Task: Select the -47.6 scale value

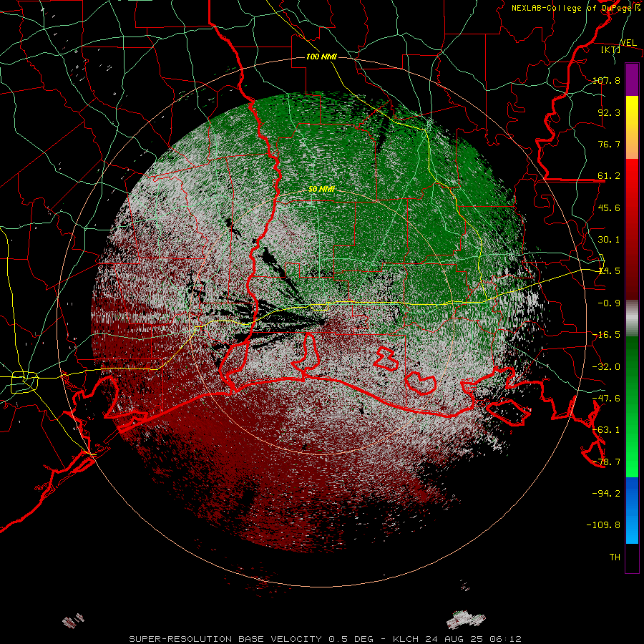Action: (x=606, y=399)
